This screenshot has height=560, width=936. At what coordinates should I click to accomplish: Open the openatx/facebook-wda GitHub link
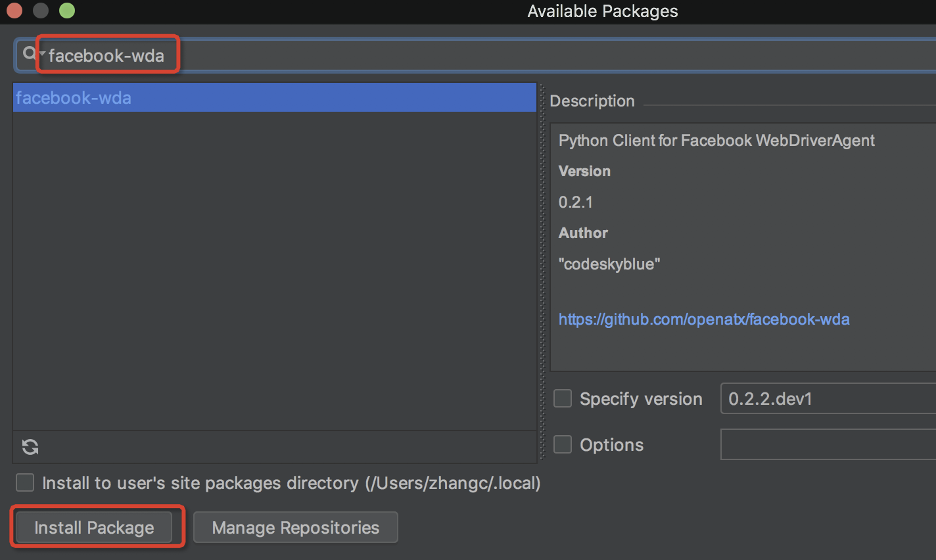pyautogui.click(x=703, y=319)
